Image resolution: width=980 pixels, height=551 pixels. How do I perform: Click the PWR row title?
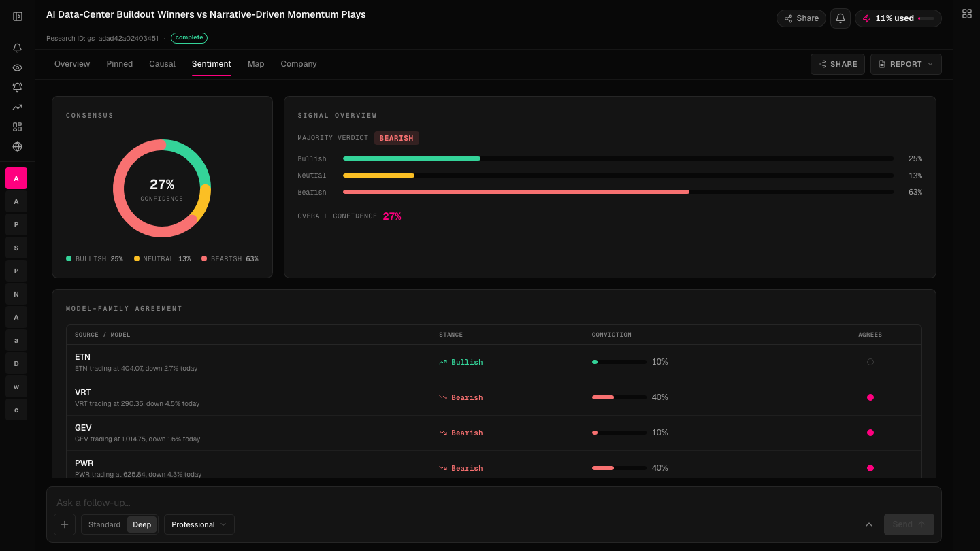pos(84,463)
